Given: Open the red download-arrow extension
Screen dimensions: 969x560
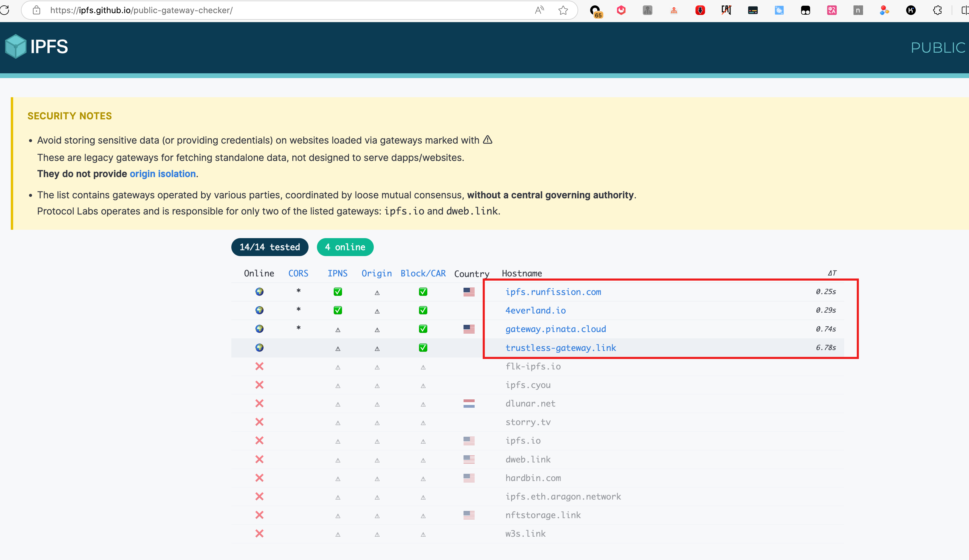Looking at the screenshot, I should 700,10.
